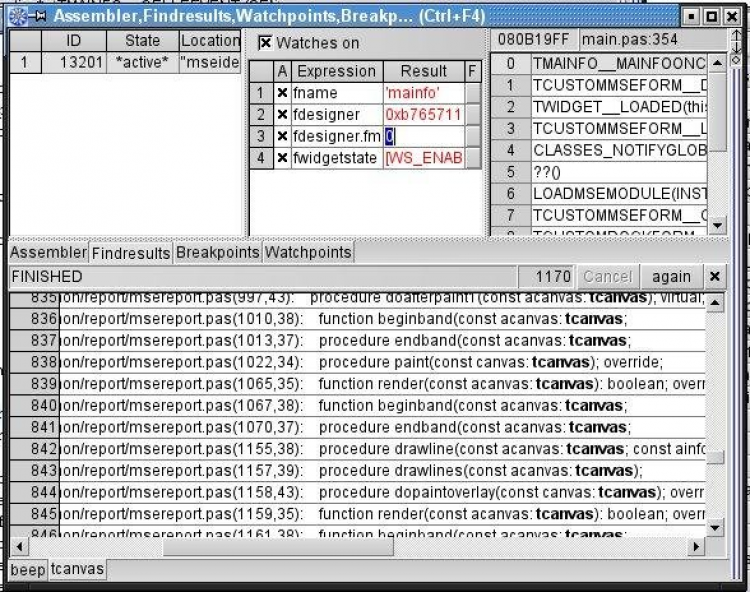Switch to the beep search tab
Screen dimensions: 750x592
click(x=28, y=569)
